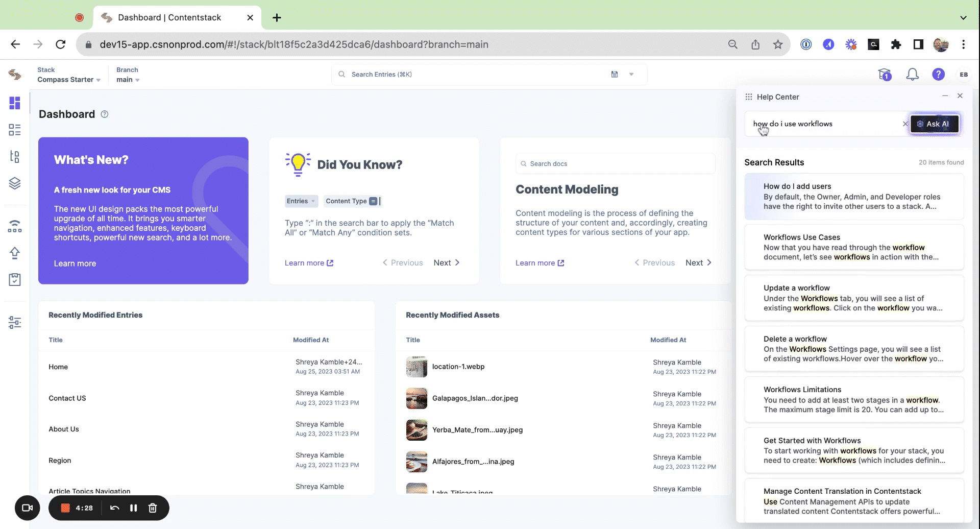
Task: Open the browser tab list chevron
Action: [x=963, y=17]
